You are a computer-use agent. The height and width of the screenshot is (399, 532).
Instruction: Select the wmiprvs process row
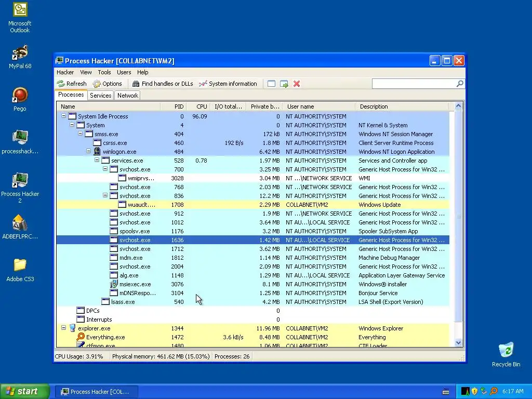click(x=253, y=178)
